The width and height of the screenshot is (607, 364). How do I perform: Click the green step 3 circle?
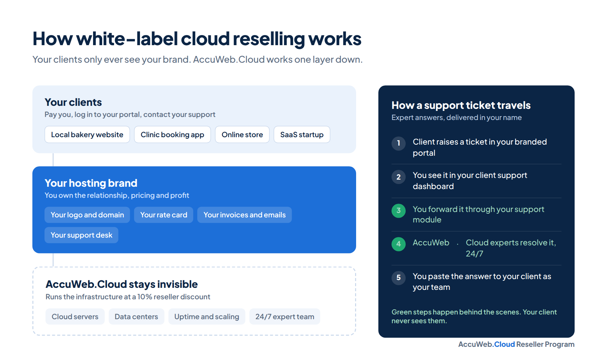click(x=398, y=211)
